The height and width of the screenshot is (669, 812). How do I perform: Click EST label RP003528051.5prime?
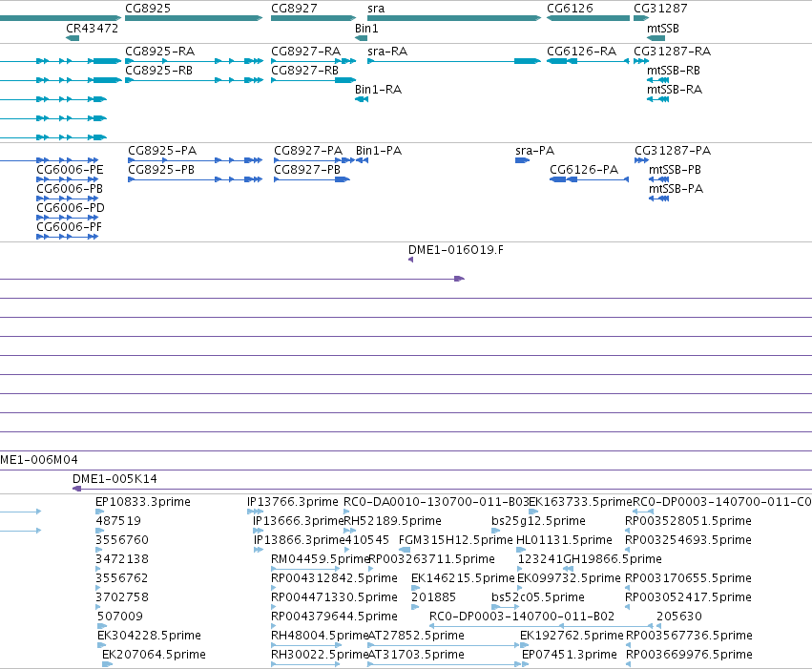689,521
